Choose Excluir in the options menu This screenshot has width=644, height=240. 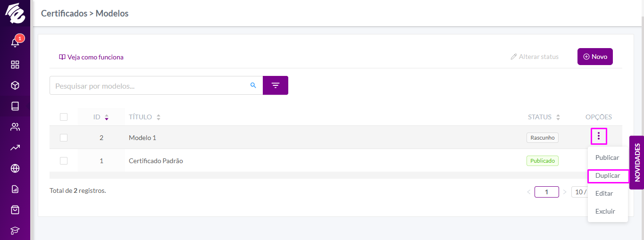click(605, 211)
